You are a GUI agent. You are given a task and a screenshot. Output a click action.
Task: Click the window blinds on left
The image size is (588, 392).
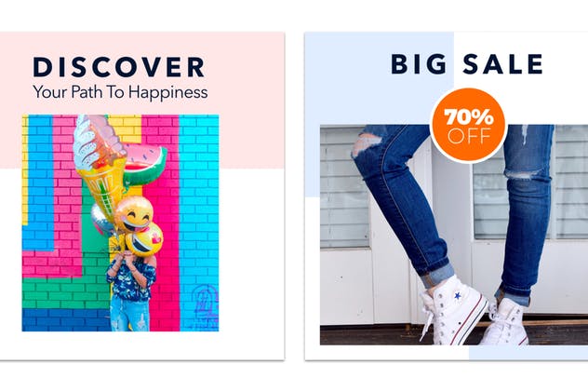coord(343,187)
